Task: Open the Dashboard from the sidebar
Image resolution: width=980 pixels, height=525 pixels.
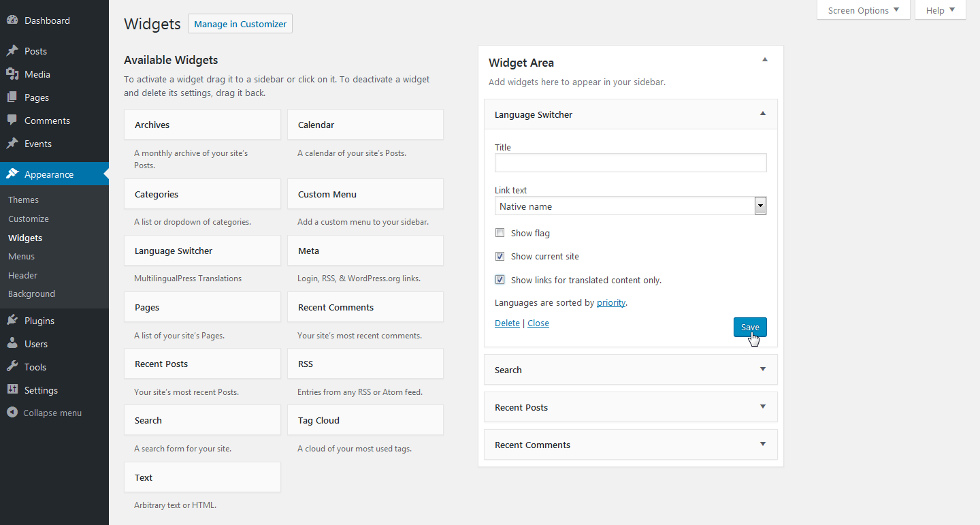Action: [13, 20]
